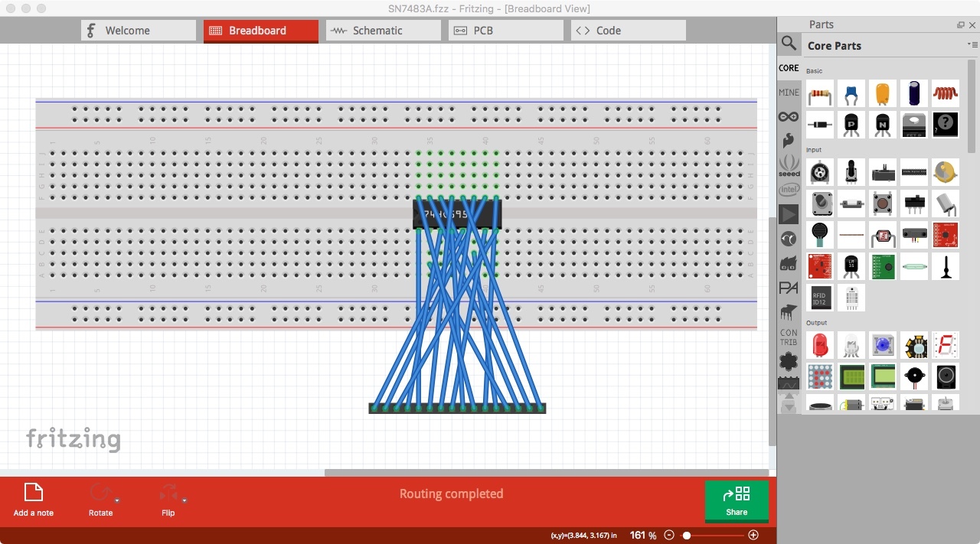This screenshot has height=544, width=980.
Task: Select the red LED under Output
Action: point(820,345)
